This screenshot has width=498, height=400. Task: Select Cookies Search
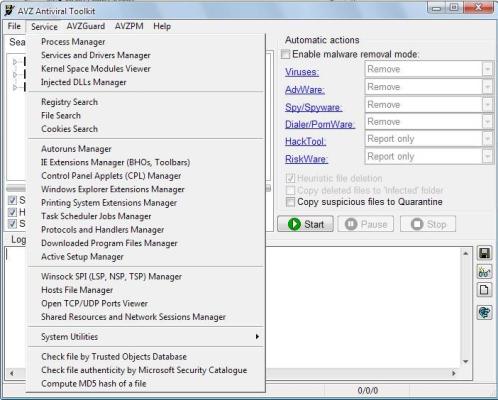click(146, 129)
